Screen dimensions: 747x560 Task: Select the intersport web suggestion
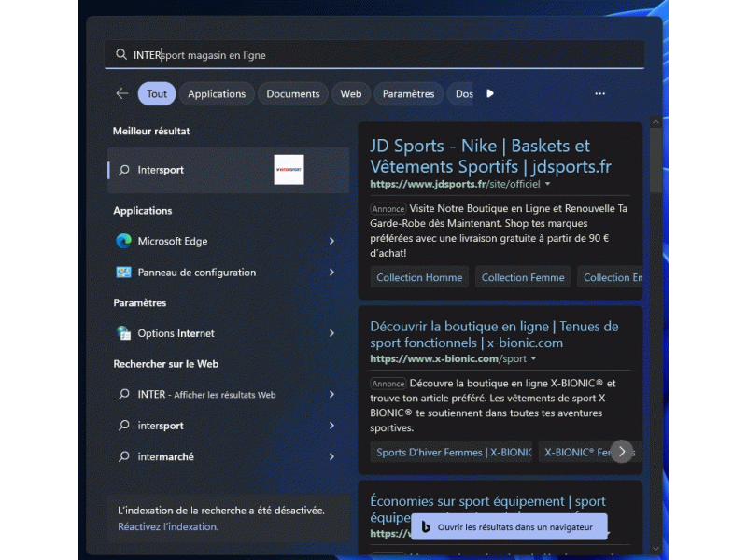(x=228, y=426)
